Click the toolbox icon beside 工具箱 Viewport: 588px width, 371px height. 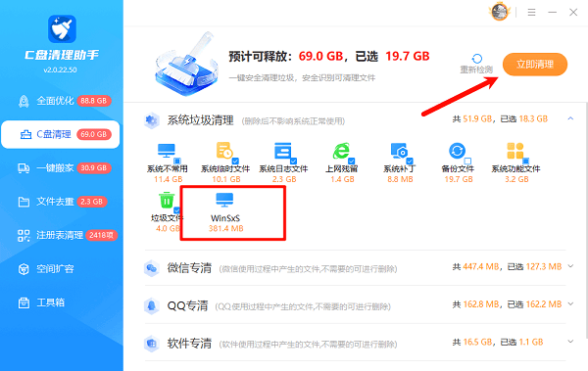(x=24, y=302)
